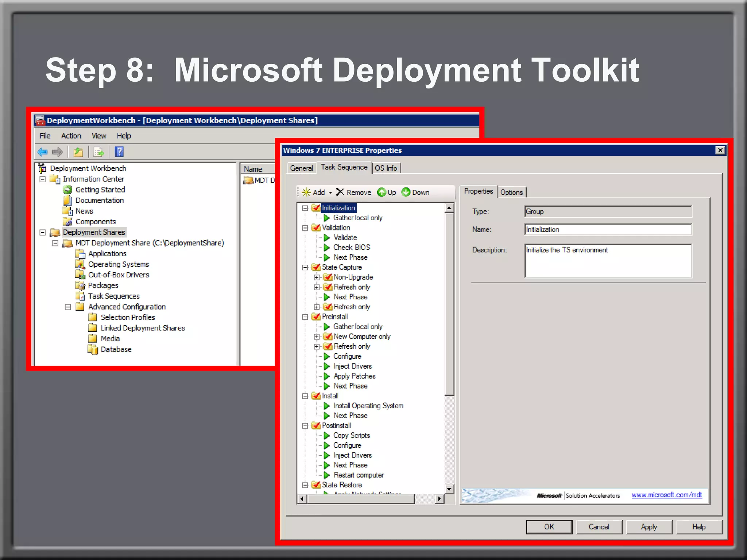Open the File menu
Image resolution: width=747 pixels, height=560 pixels.
(45, 136)
